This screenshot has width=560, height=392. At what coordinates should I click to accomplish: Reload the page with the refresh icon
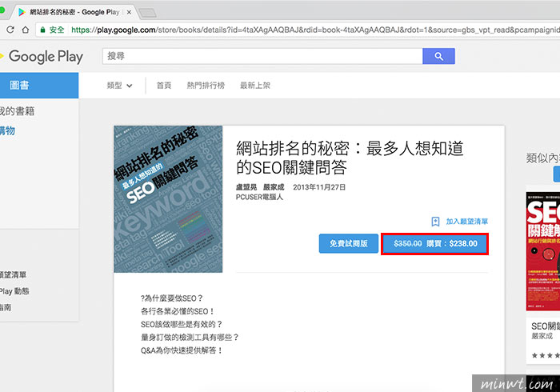coord(10,30)
